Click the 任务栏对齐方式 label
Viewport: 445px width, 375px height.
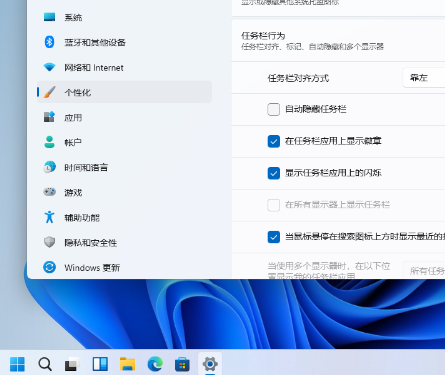tap(298, 78)
